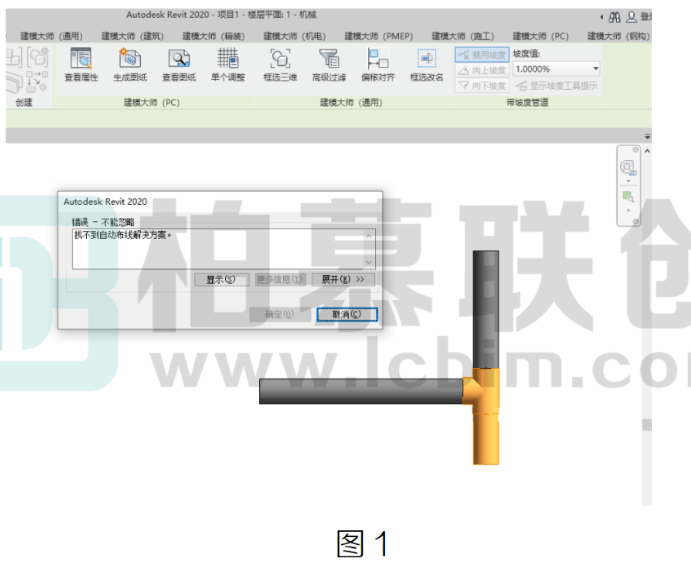
Task: Switch to 建模大师 (施工) tab
Action: [463, 36]
